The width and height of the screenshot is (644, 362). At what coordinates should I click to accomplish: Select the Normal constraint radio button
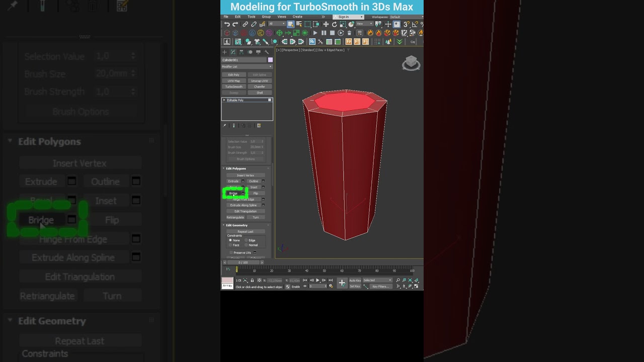pyautogui.click(x=247, y=245)
